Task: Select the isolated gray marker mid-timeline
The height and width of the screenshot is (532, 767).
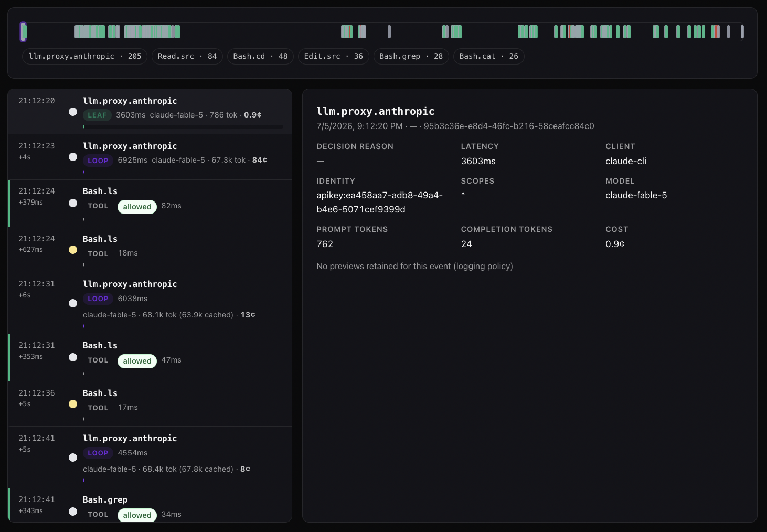Action: [389, 31]
